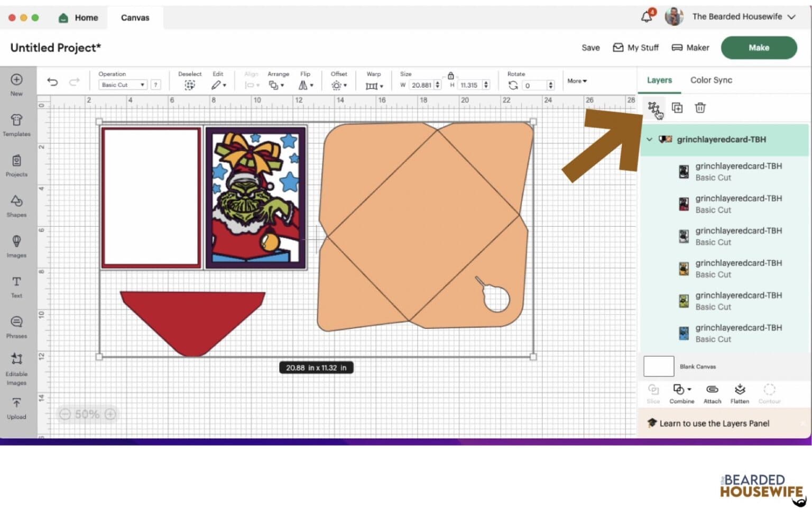The image size is (812, 516).
Task: Select the Text tool
Action: tap(16, 287)
